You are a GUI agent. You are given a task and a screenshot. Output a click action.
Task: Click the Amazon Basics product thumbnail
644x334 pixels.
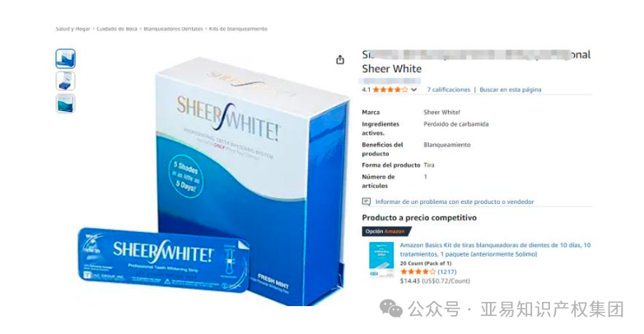click(x=381, y=259)
